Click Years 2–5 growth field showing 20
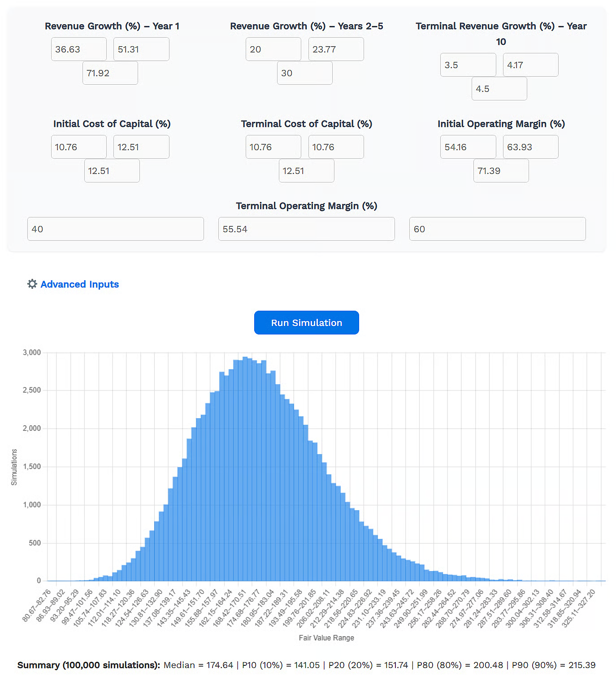The width and height of the screenshot is (616, 677). click(273, 49)
